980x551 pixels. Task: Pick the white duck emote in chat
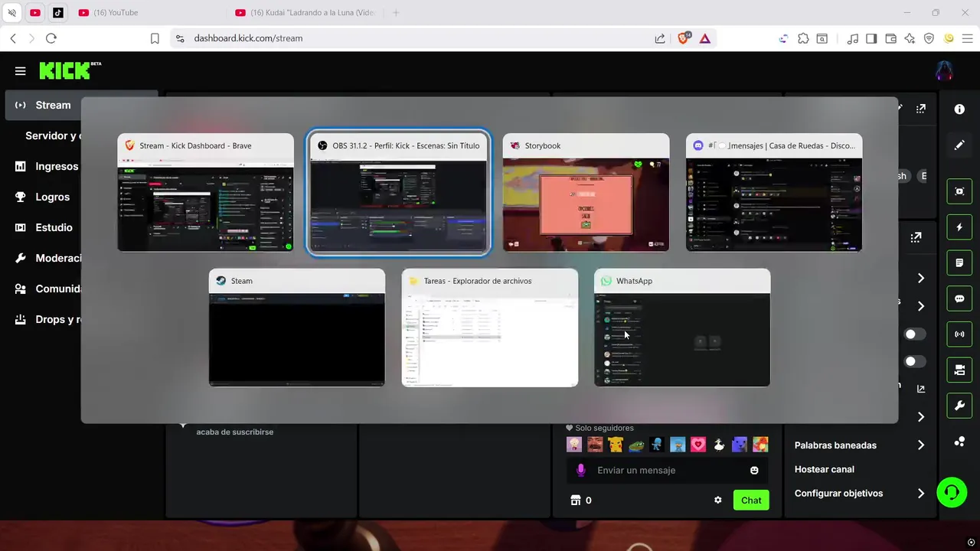(719, 444)
